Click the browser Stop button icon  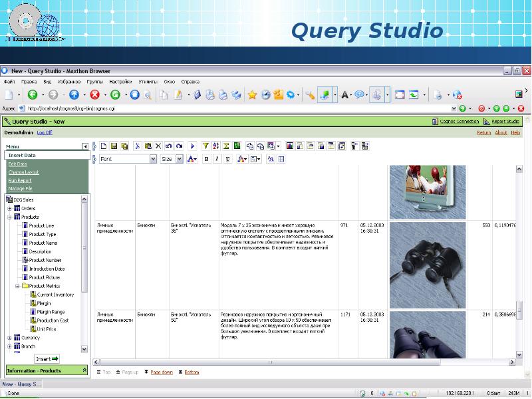pyautogui.click(x=95, y=95)
